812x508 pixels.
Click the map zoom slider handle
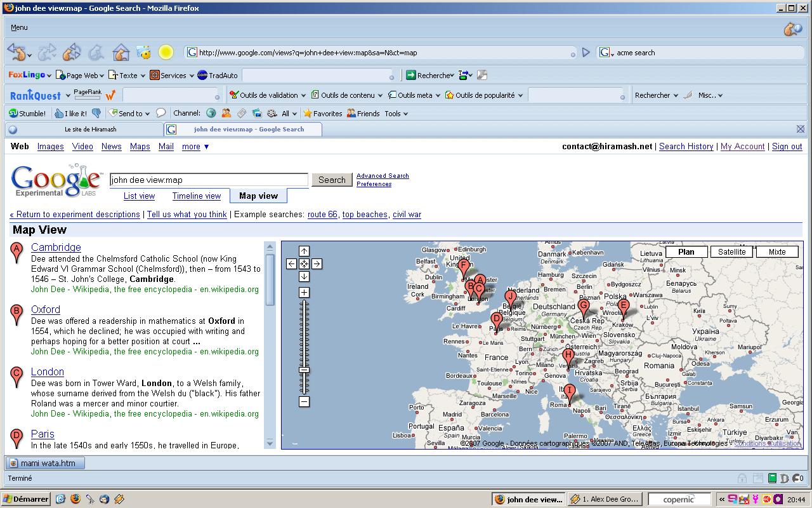(x=304, y=370)
